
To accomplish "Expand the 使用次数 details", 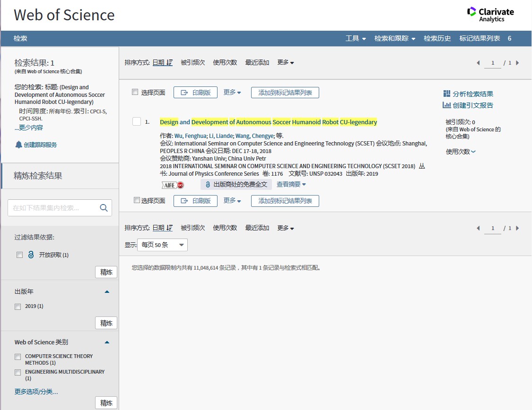I will [461, 152].
